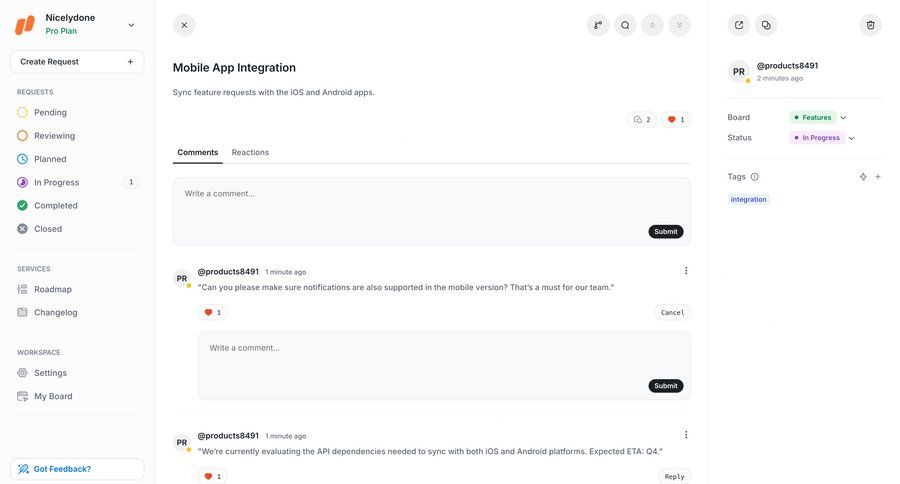
Task: Switch to the Reactions tab
Action: pyautogui.click(x=250, y=152)
